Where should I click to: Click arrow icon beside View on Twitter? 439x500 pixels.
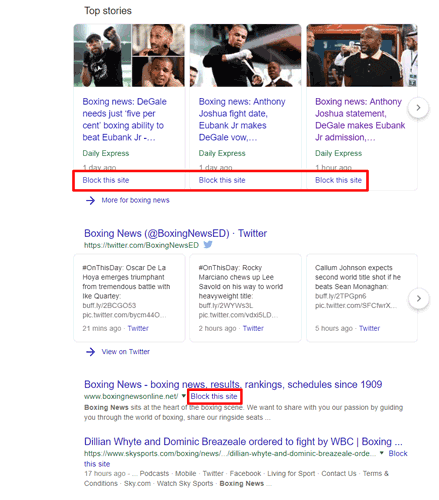(90, 352)
